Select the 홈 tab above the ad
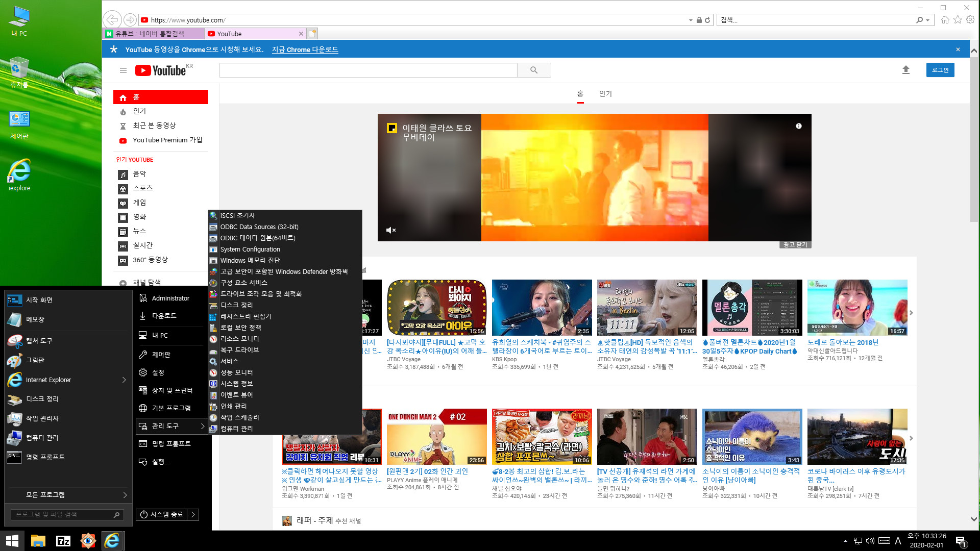 click(x=580, y=94)
